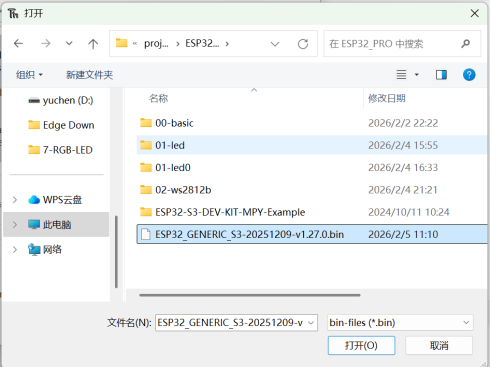Expand breadcrumb chevron after ESP32...

[x=227, y=44]
